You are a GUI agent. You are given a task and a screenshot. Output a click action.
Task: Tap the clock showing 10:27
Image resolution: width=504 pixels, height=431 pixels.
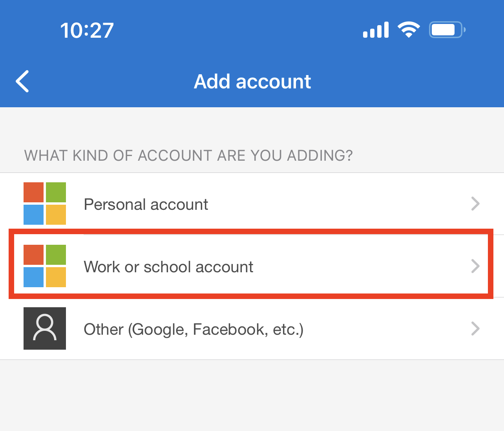tap(87, 29)
